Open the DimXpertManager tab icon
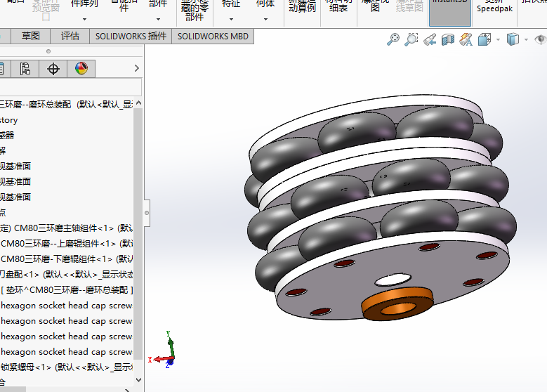Image resolution: width=547 pixels, height=392 pixels. click(53, 68)
